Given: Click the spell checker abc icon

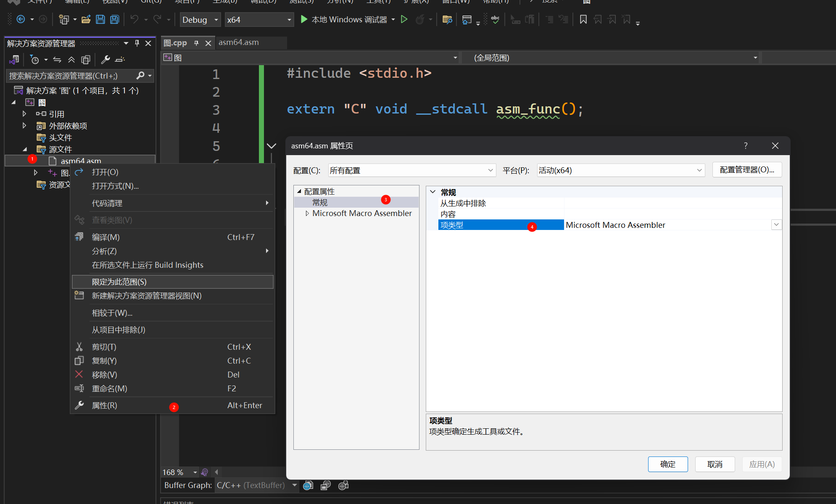Looking at the screenshot, I should pyautogui.click(x=495, y=19).
